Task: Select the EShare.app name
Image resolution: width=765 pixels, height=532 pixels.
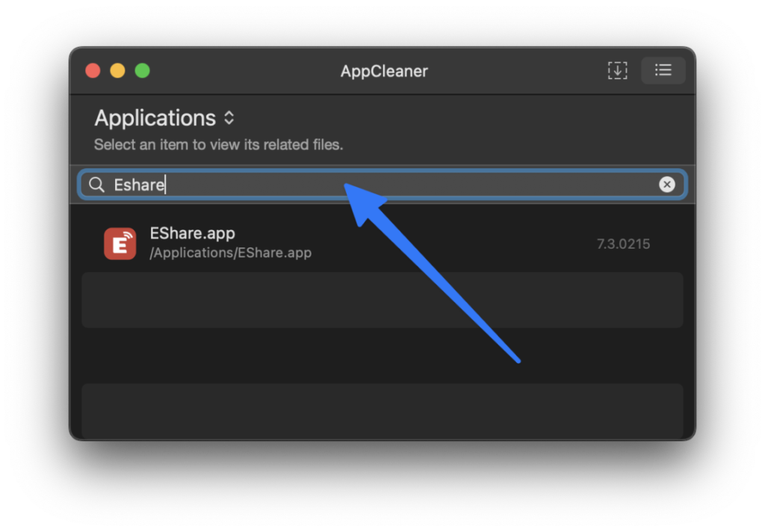Action: pos(192,233)
